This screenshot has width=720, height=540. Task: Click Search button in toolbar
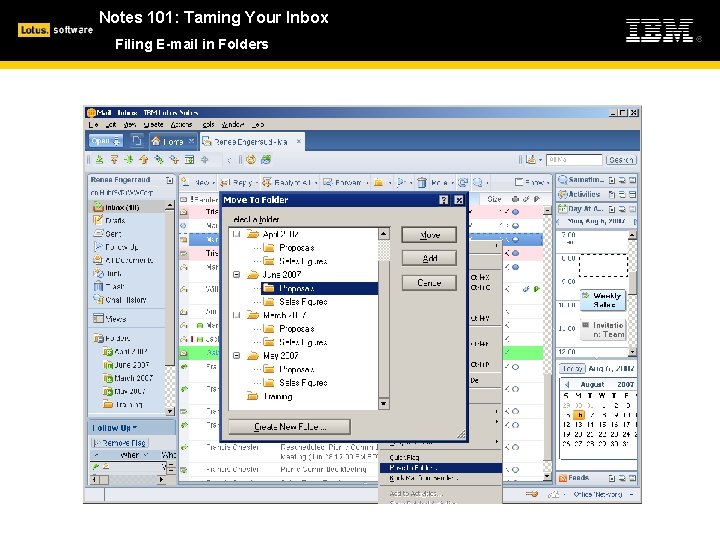(x=621, y=160)
